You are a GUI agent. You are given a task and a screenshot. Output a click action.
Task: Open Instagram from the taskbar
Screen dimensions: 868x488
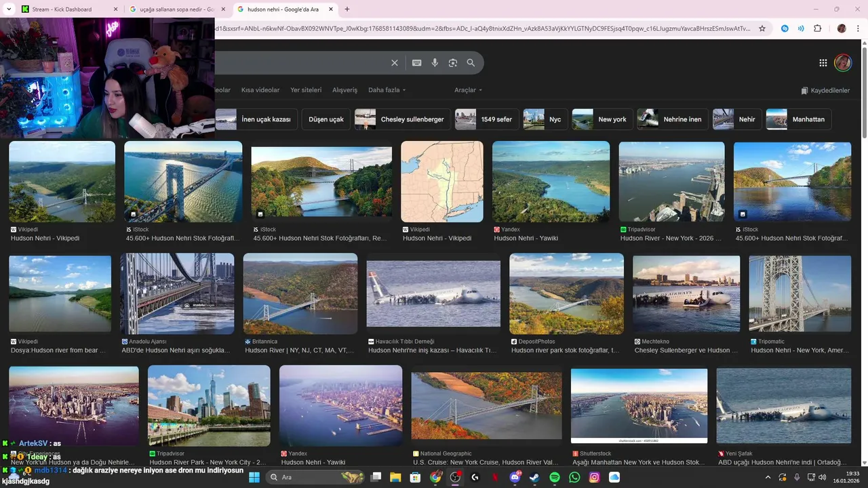595,477
